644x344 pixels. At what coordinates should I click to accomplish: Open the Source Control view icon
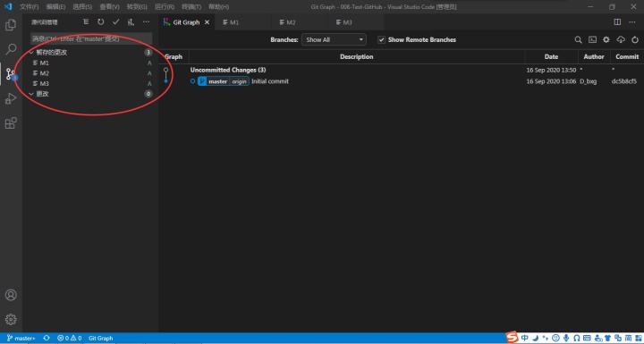coord(11,74)
